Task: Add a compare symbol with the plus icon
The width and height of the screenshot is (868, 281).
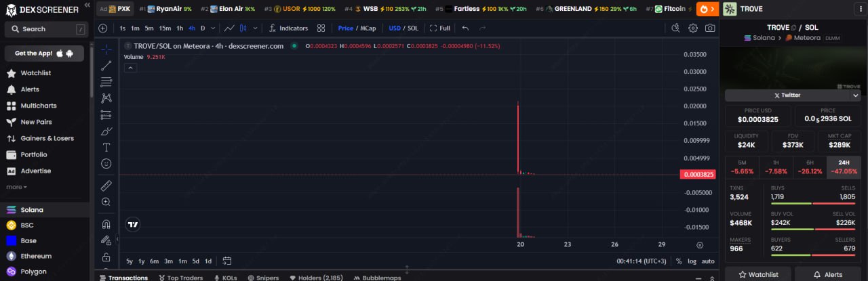Action: (x=102, y=28)
